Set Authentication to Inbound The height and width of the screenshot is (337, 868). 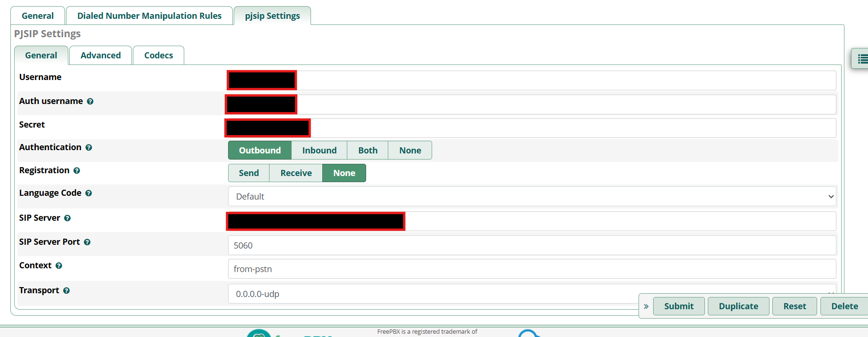319,150
